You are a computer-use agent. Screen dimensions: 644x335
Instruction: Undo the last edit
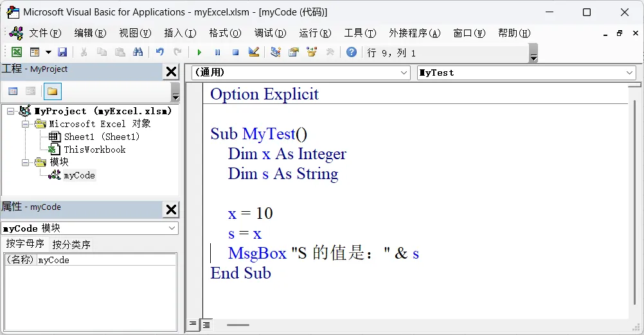click(x=160, y=52)
